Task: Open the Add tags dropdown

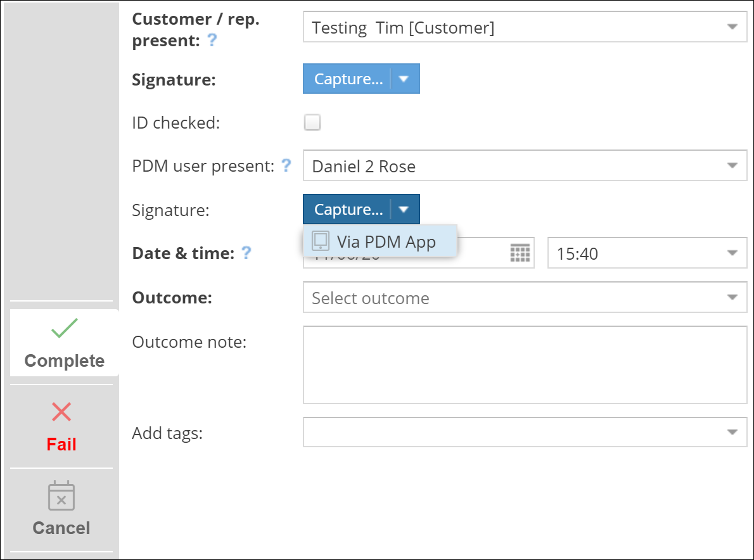Action: pyautogui.click(x=732, y=432)
